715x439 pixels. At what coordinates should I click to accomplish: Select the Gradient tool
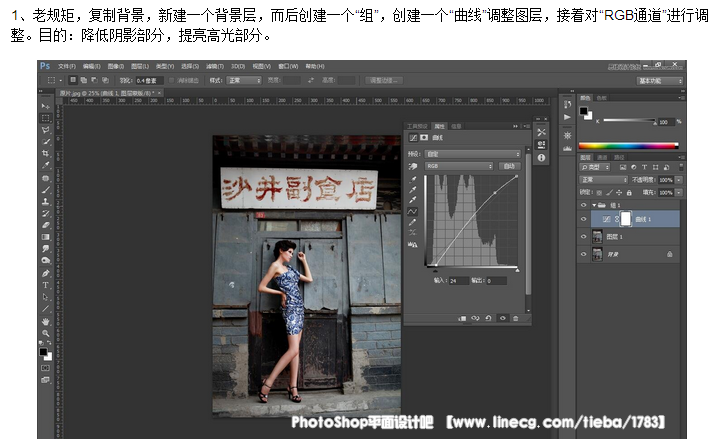(46, 237)
